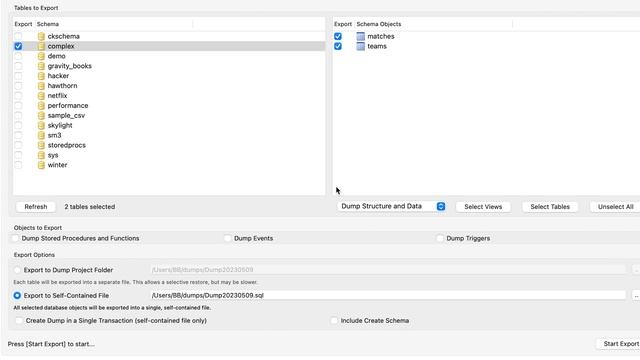Screen dimensions: 640x360
Task: Open the Dump Structure and Data dropdown
Action: pyautogui.click(x=391, y=207)
